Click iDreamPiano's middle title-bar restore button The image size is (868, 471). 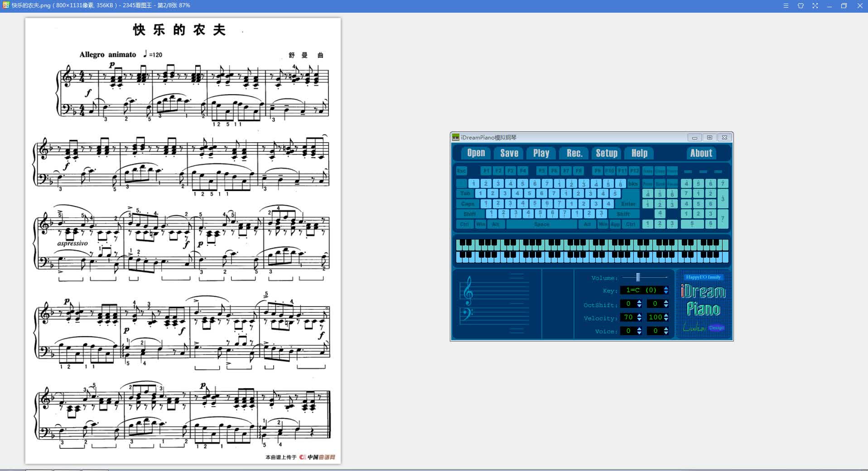click(x=709, y=137)
